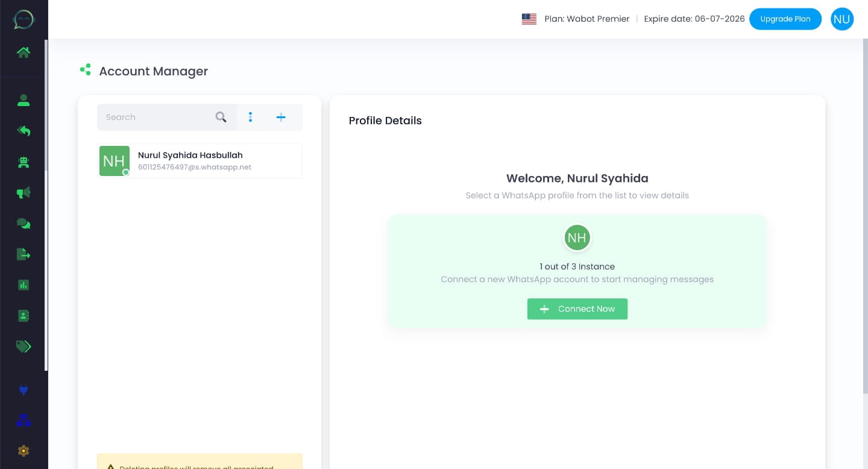Click the 1 out of 3 Instance text
The width and height of the screenshot is (868, 469).
point(577,266)
